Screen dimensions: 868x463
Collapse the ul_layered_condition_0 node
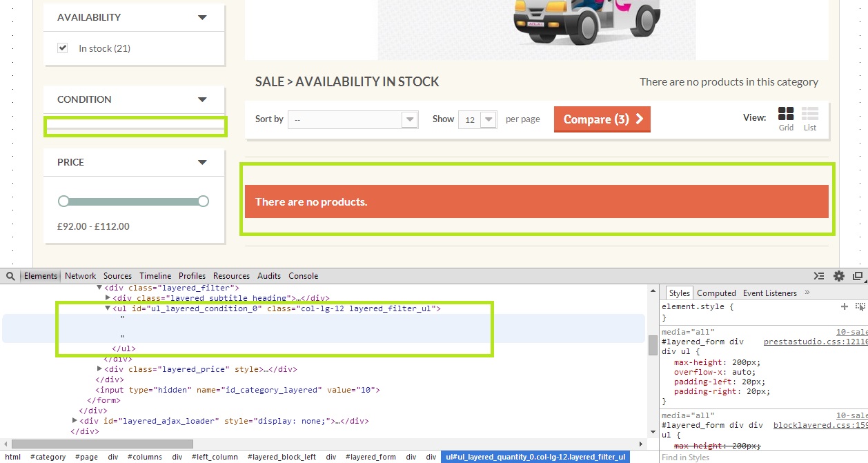click(x=108, y=308)
